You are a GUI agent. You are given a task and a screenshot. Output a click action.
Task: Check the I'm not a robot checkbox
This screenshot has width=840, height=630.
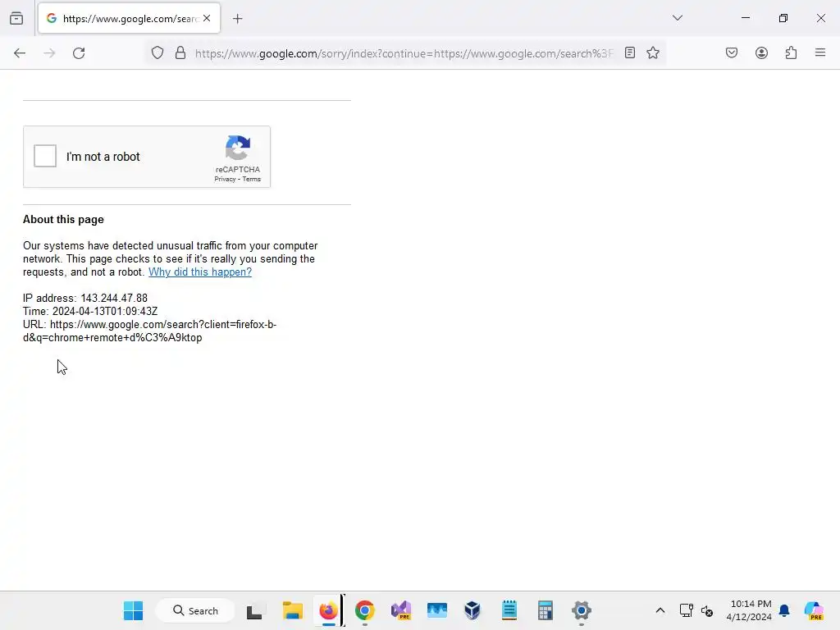click(45, 156)
